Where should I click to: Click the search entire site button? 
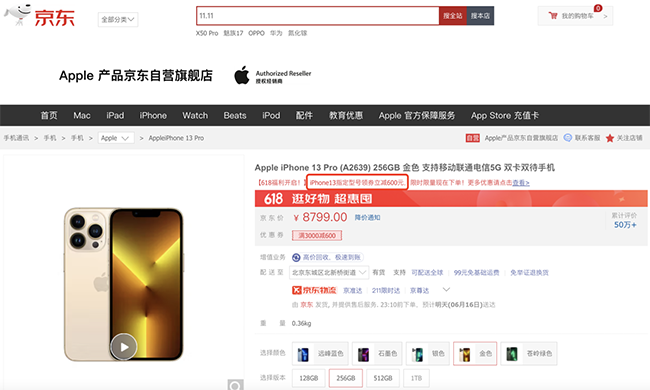[453, 16]
